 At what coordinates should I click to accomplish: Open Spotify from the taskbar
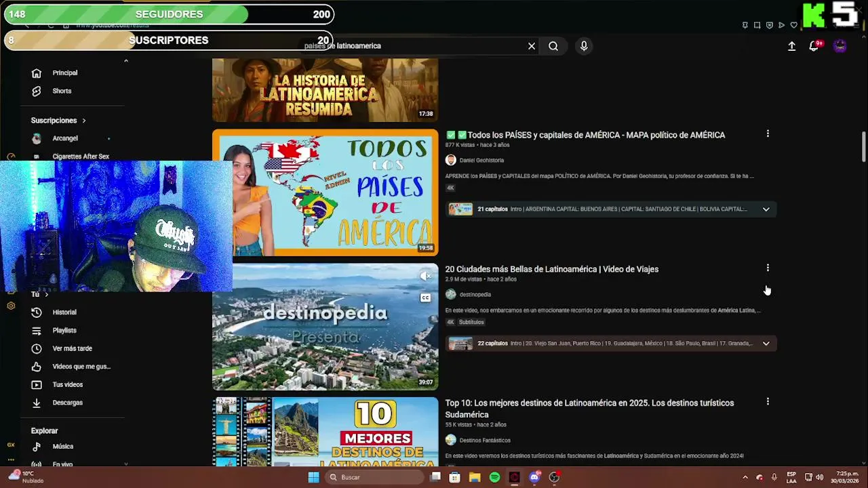coord(494,477)
